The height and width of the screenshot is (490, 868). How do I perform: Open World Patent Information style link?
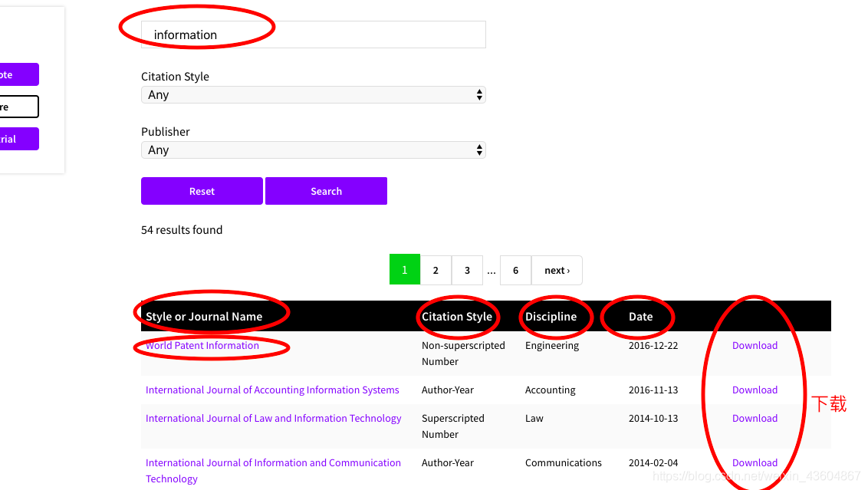202,346
